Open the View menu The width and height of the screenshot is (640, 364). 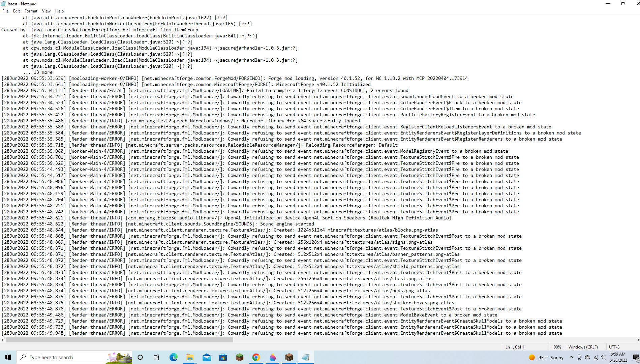click(x=46, y=11)
